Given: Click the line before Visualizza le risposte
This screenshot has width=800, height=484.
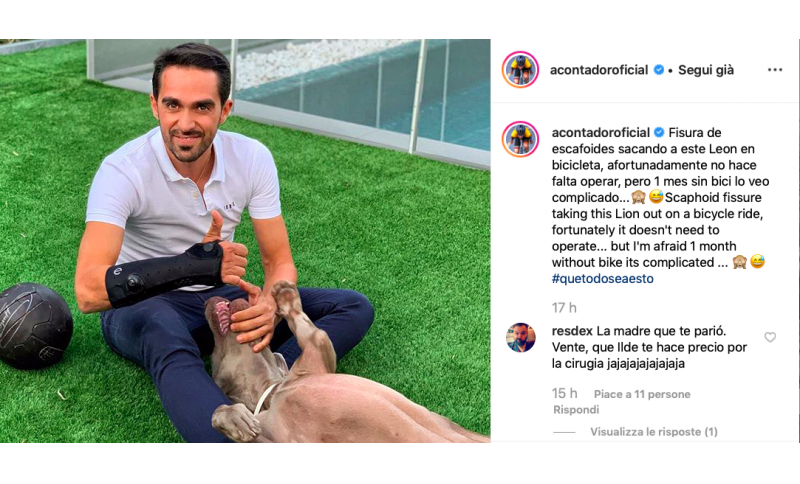Looking at the screenshot, I should [564, 432].
